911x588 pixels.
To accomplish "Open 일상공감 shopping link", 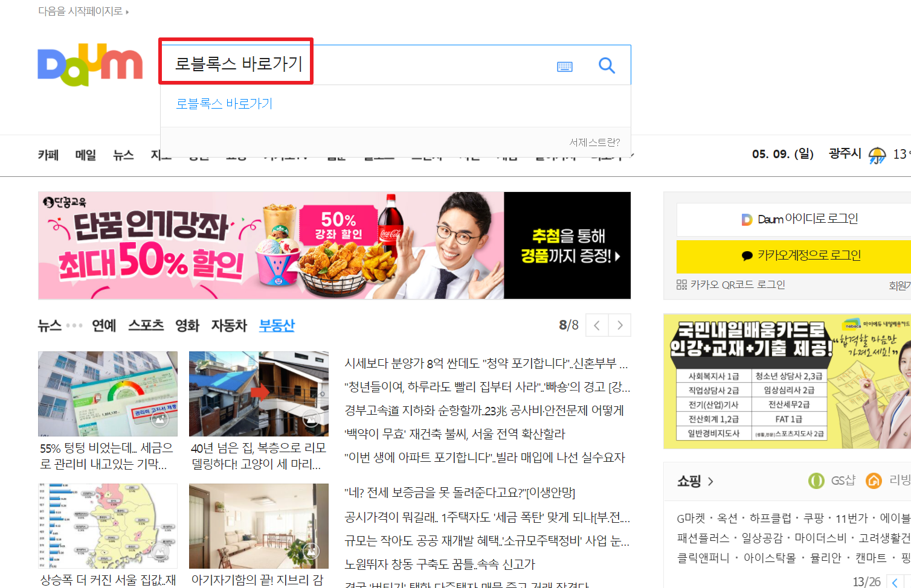I will coord(762,538).
